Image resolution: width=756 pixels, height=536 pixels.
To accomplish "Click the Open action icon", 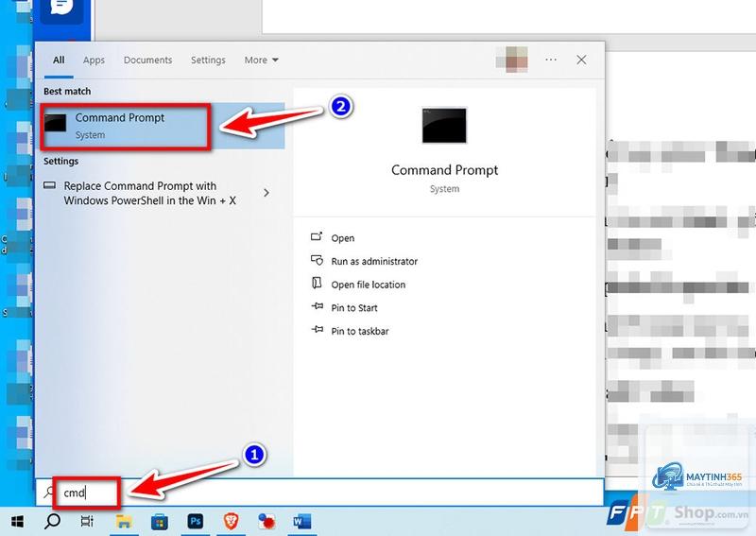I will pos(317,236).
